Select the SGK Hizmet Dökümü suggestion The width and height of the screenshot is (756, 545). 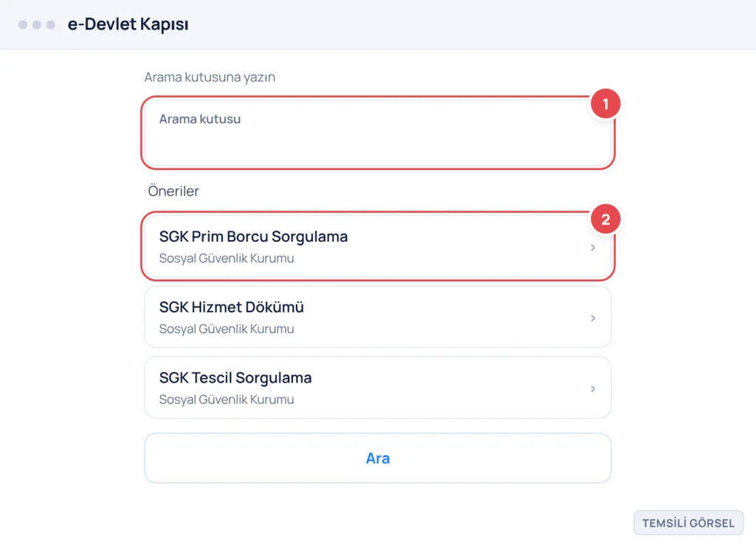pos(377,317)
